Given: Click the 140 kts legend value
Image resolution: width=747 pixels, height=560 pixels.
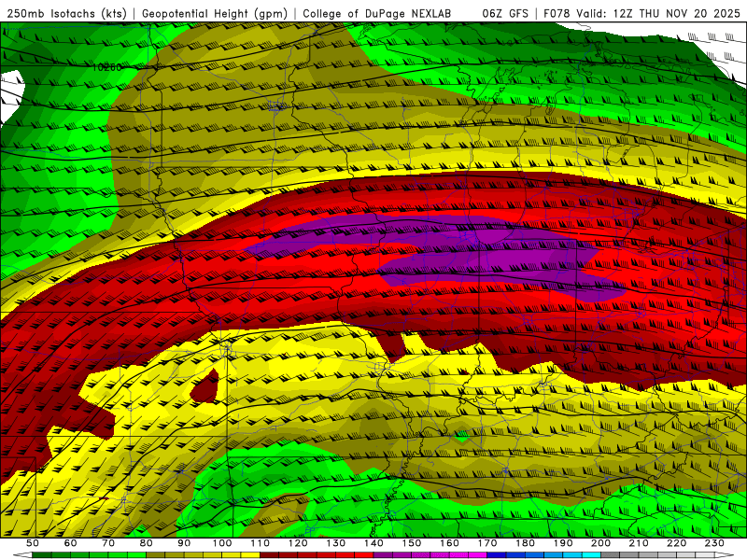Looking at the screenshot, I should pos(373,543).
